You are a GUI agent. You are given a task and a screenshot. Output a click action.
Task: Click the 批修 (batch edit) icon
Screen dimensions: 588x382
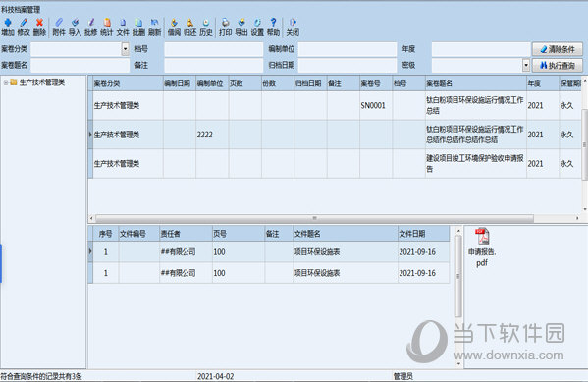tap(90, 27)
